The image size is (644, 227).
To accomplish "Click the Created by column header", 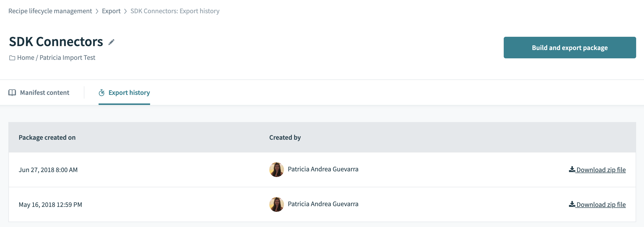I will (285, 137).
